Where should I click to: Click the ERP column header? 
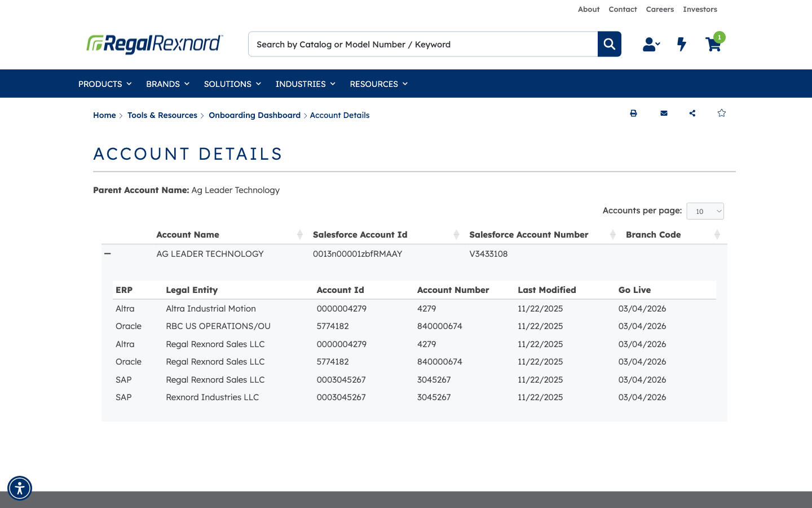pos(124,290)
